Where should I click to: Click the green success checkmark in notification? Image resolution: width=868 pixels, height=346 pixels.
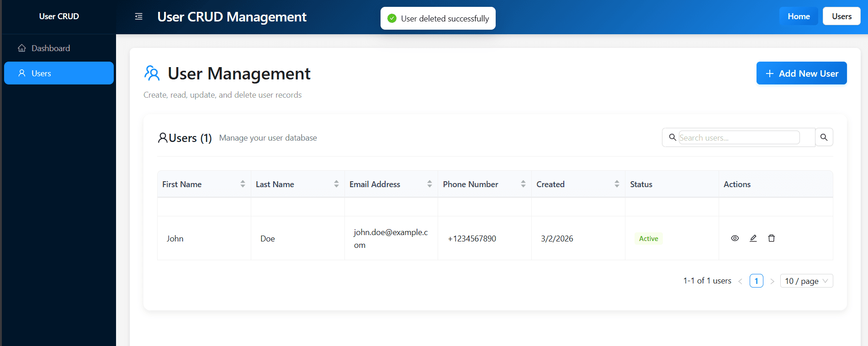pos(392,19)
